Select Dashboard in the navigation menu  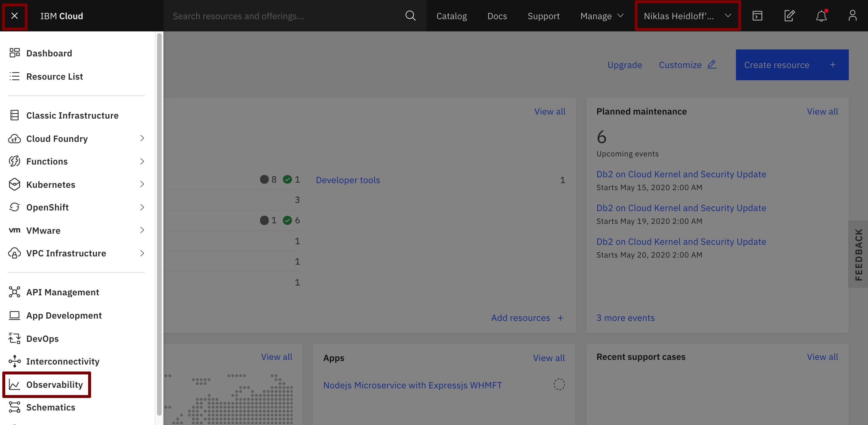(x=49, y=53)
